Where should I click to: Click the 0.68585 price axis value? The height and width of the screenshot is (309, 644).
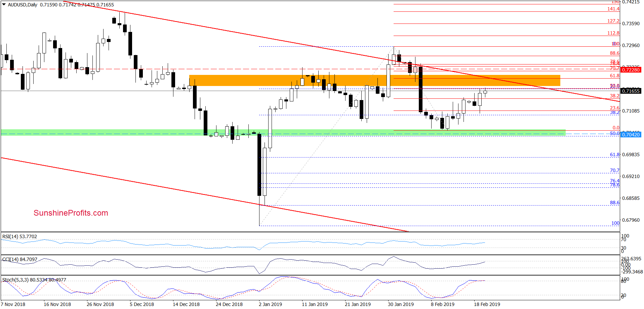point(631,198)
